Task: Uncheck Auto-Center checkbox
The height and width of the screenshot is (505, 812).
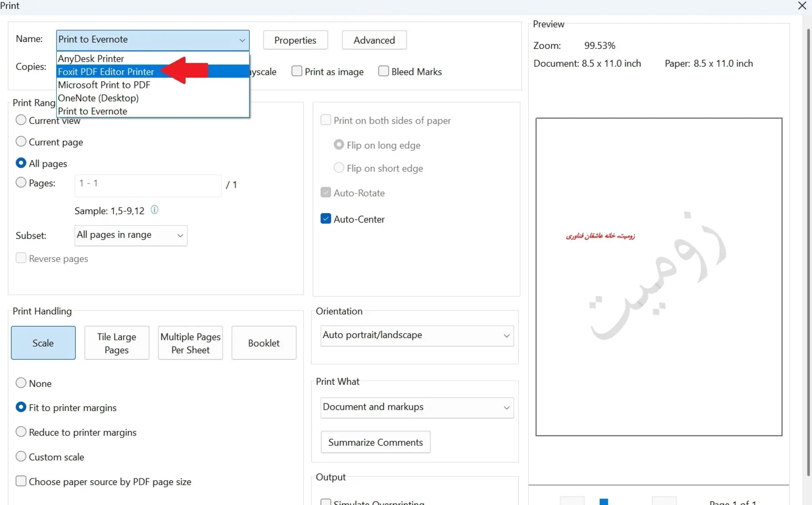Action: pos(326,219)
